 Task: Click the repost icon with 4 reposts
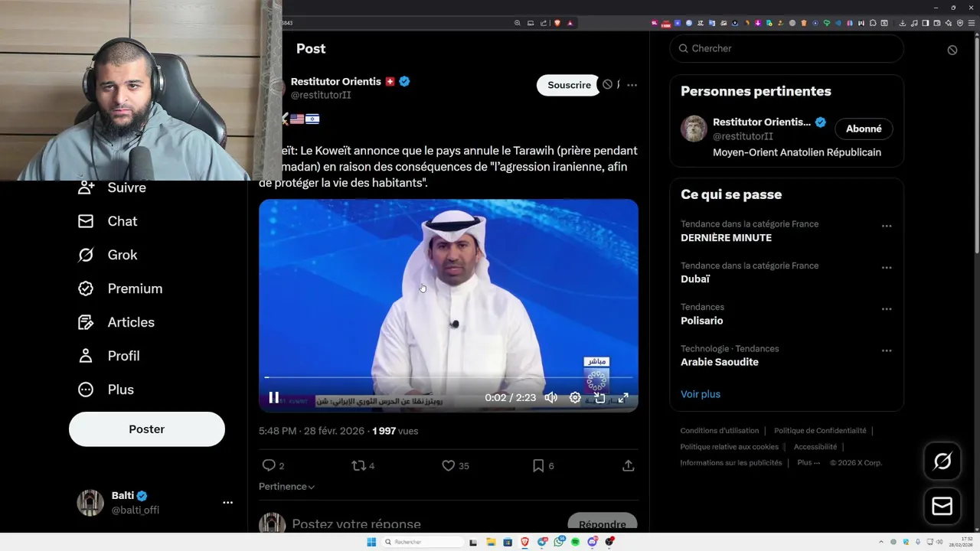[358, 465]
